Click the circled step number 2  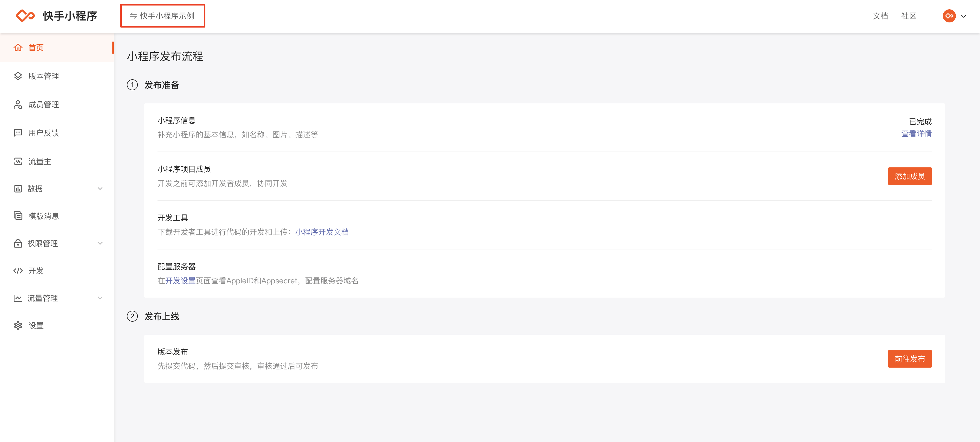(132, 316)
